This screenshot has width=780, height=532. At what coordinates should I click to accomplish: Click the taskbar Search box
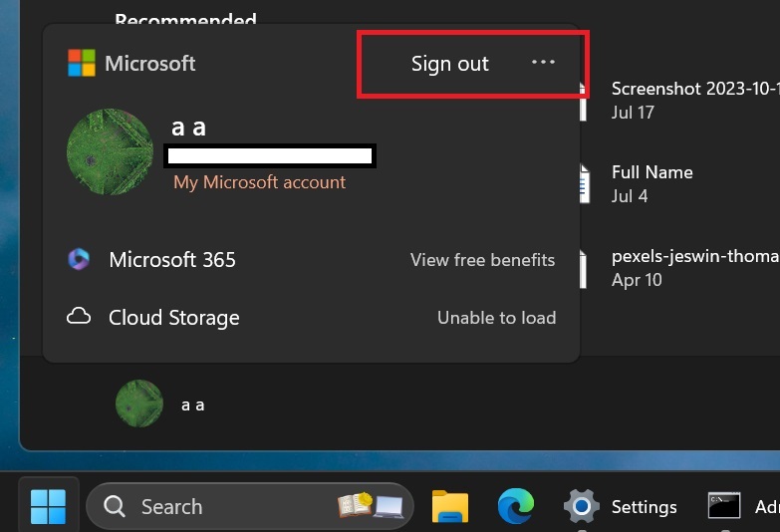pos(250,507)
